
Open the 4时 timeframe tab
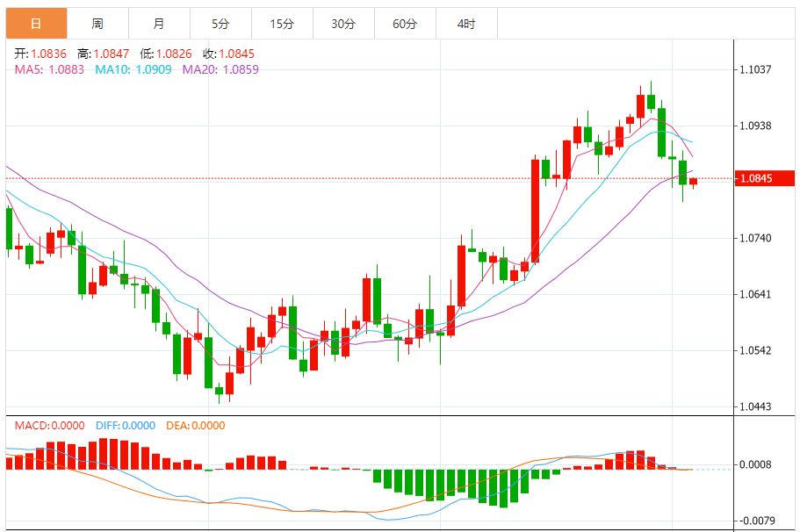pos(466,24)
